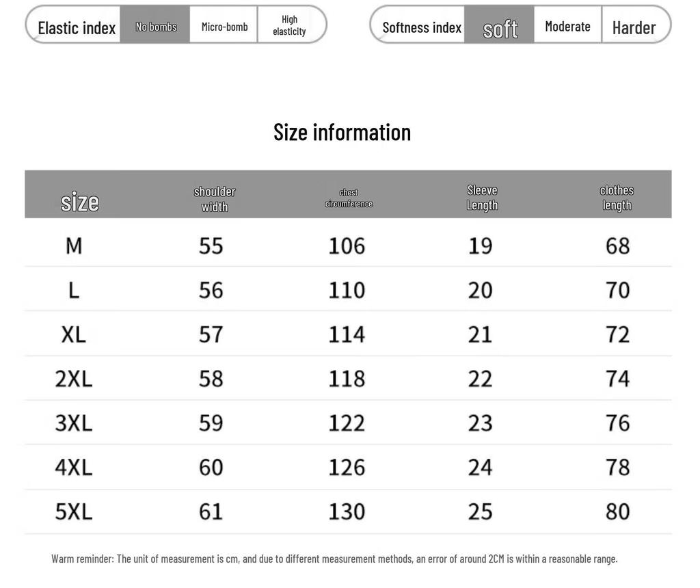The height and width of the screenshot is (588, 700).
Task: Pick the Harder softness segment
Action: tap(634, 25)
